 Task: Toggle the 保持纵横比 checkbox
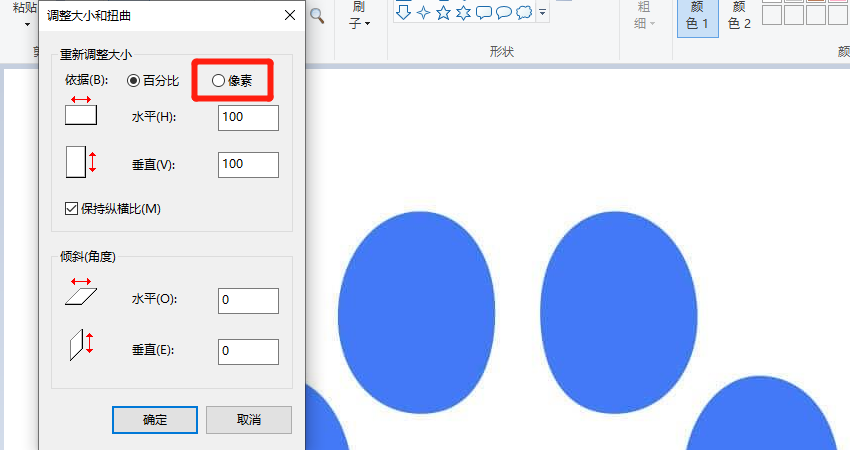click(x=71, y=208)
